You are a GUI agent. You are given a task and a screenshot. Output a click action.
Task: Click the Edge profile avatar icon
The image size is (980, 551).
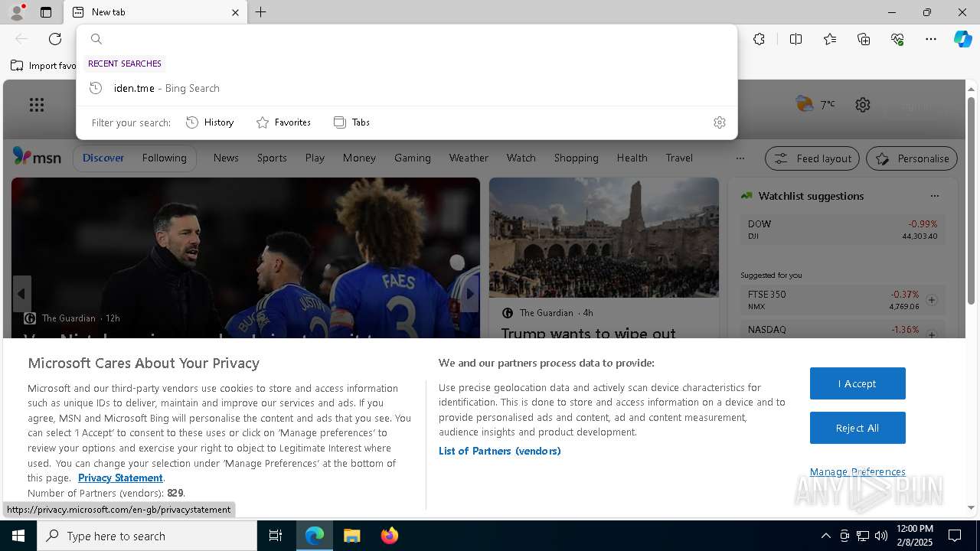[16, 12]
